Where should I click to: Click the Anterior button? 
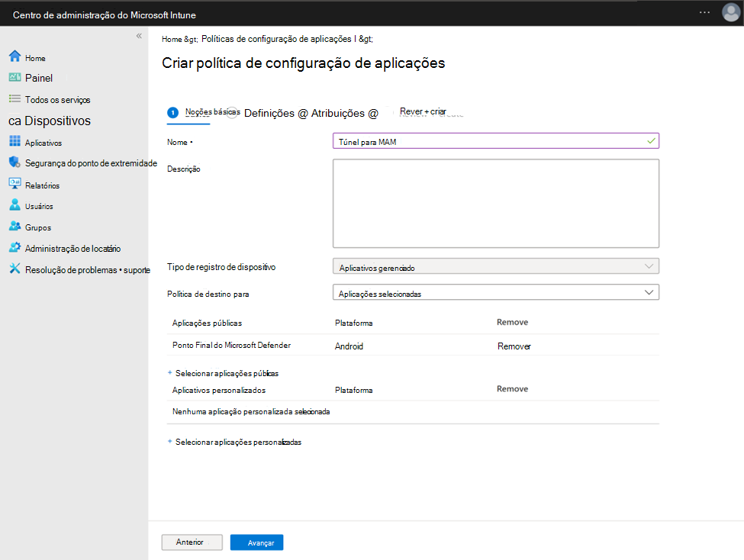(x=192, y=542)
